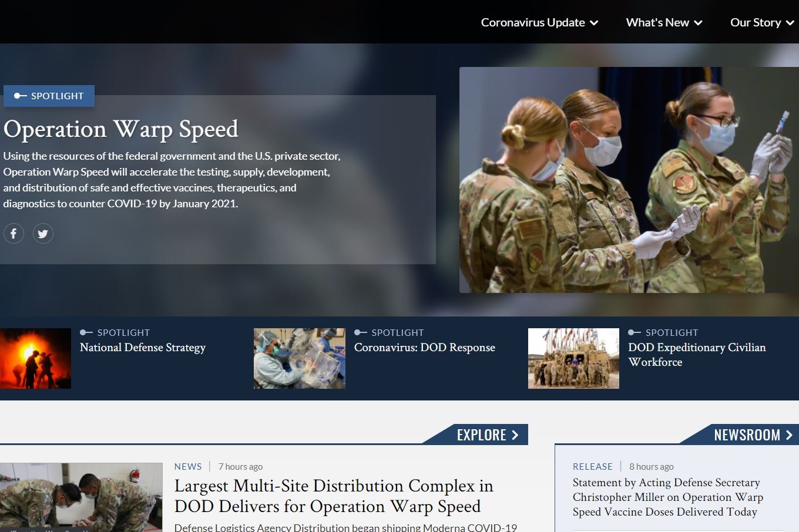Click the RELEASE category label in Newsroom
This screenshot has height=532, width=799.
point(592,466)
